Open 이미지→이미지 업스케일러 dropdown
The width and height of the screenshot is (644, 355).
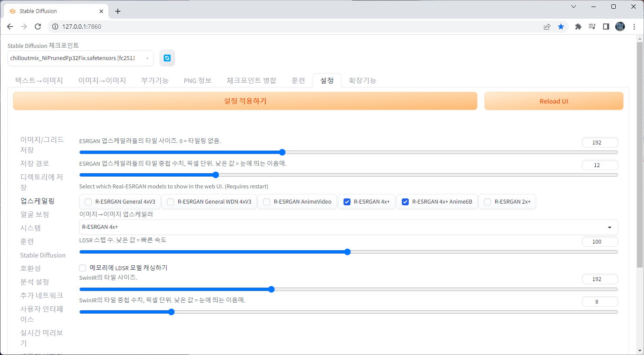[348, 227]
